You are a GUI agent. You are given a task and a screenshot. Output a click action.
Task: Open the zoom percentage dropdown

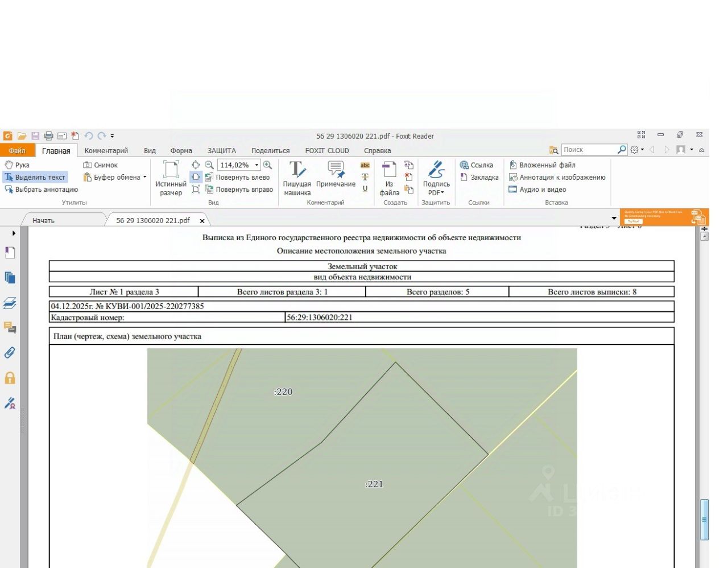pyautogui.click(x=257, y=165)
